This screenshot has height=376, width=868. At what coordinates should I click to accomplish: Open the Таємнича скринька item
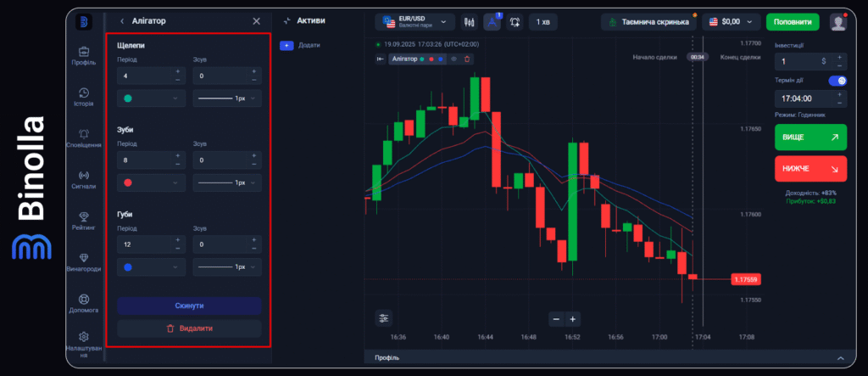pyautogui.click(x=648, y=22)
